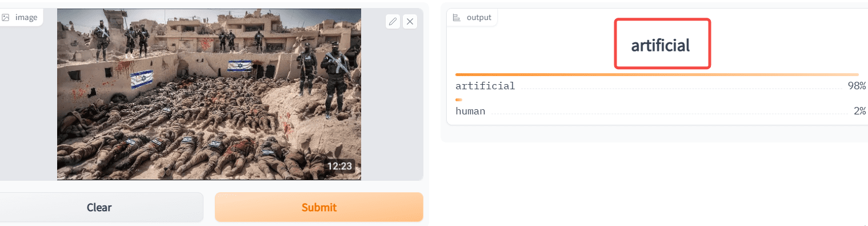Select the uploaded image preview

209,94
